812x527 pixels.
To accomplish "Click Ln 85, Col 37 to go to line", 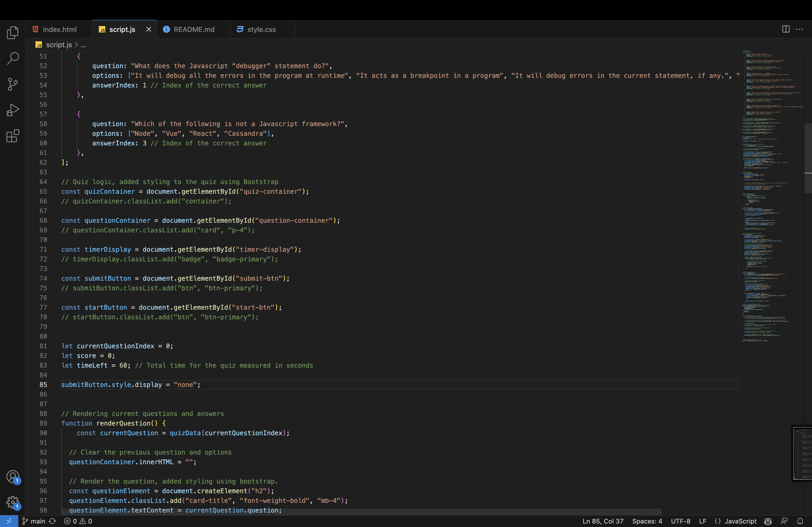I will 603,521.
